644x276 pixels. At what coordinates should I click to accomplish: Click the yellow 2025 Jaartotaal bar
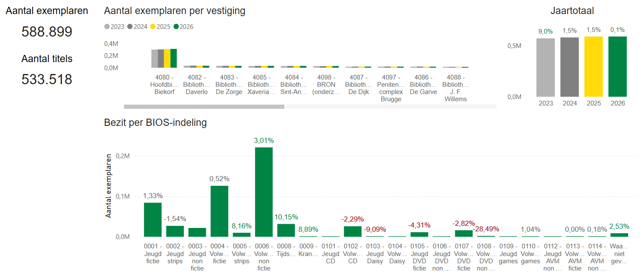[593, 66]
